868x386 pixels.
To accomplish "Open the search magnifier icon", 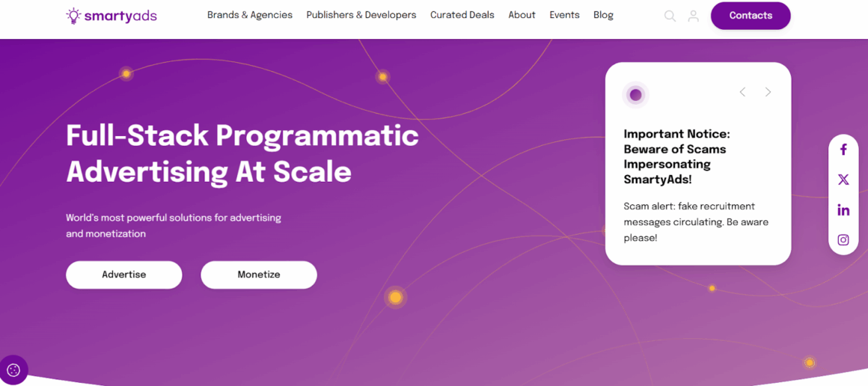I will tap(670, 16).
